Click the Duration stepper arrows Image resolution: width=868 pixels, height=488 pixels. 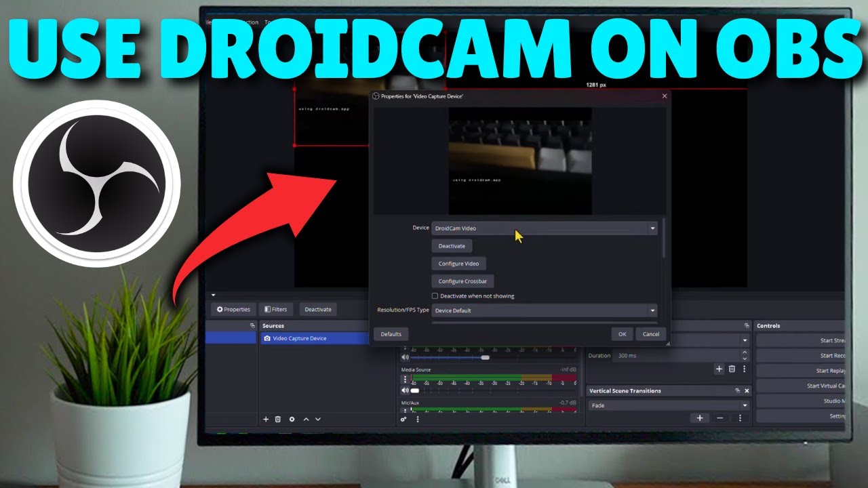pos(745,355)
